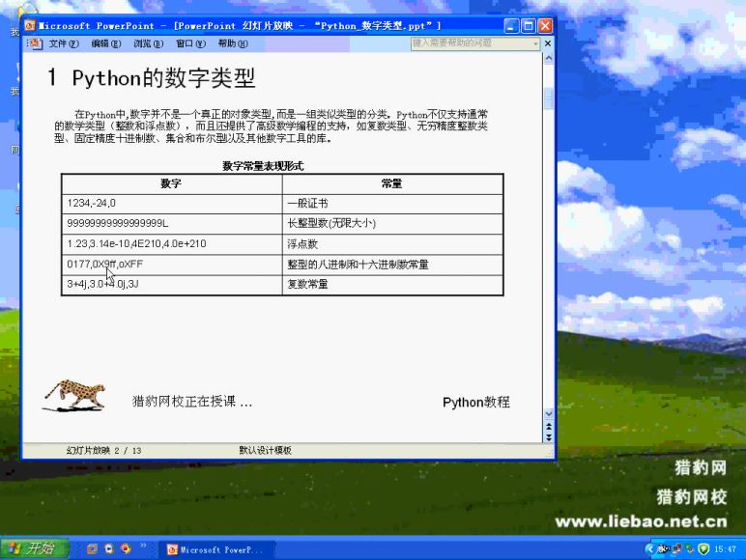Click the text '猎豹网校正在授课 ...'
746x560 pixels.
click(x=191, y=402)
